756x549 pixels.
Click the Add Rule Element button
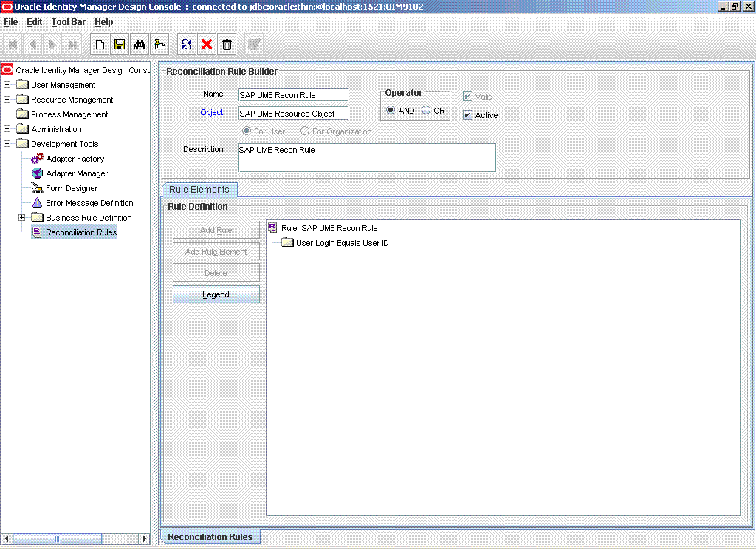216,251
